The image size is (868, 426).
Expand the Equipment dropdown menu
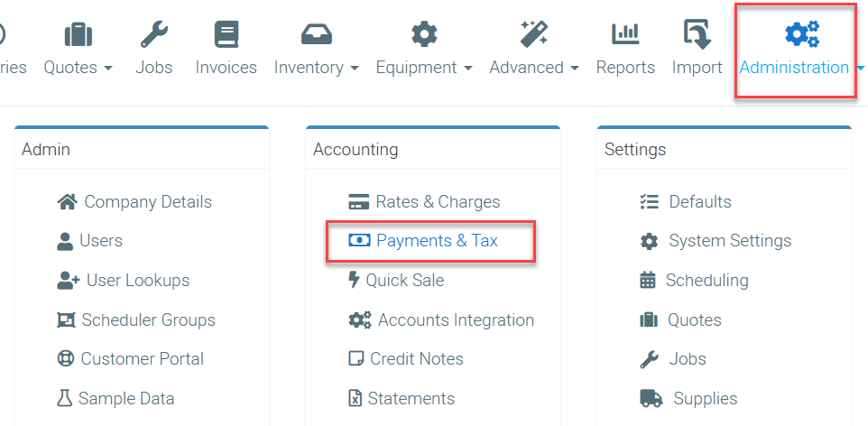click(423, 68)
